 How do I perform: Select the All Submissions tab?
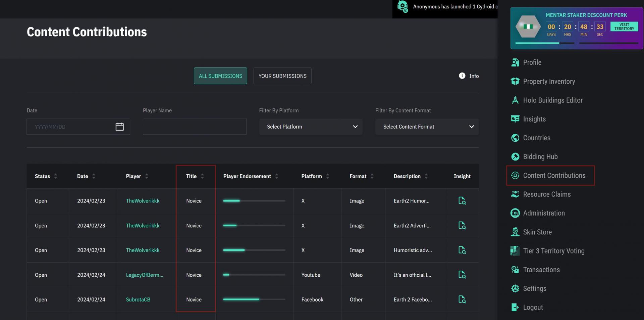coord(220,76)
